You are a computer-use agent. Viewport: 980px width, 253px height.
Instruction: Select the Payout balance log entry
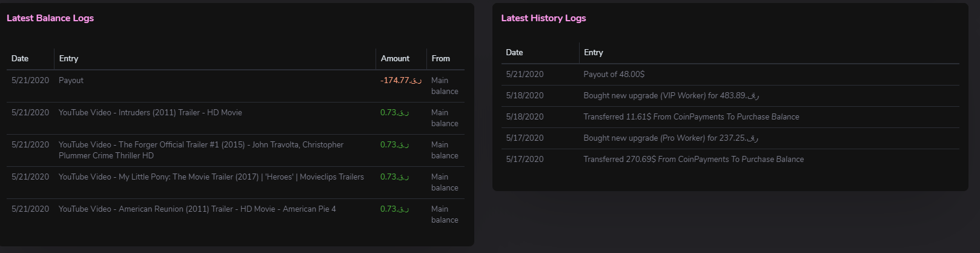point(71,80)
